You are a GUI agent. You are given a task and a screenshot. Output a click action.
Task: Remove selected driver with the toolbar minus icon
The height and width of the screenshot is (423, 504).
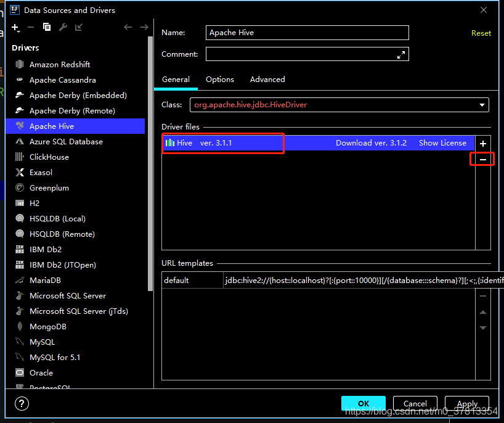[x=31, y=27]
